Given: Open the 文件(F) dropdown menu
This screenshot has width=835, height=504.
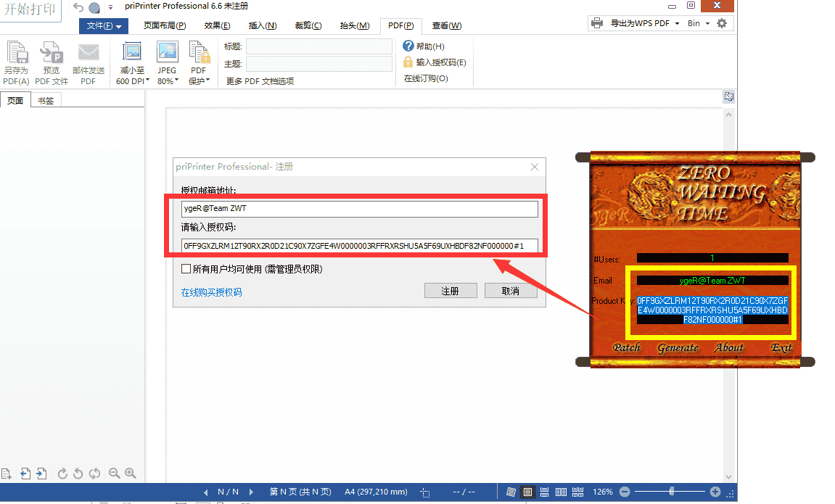Looking at the screenshot, I should click(104, 25).
